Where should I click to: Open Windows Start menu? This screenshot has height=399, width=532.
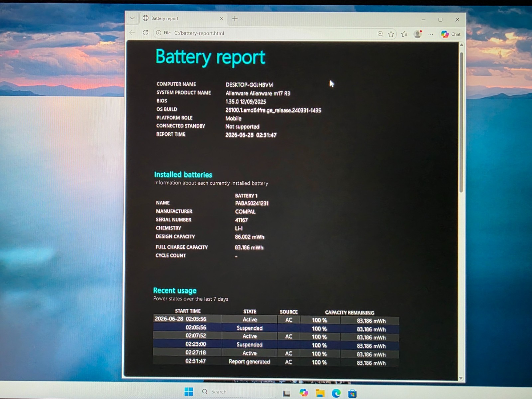[189, 392]
